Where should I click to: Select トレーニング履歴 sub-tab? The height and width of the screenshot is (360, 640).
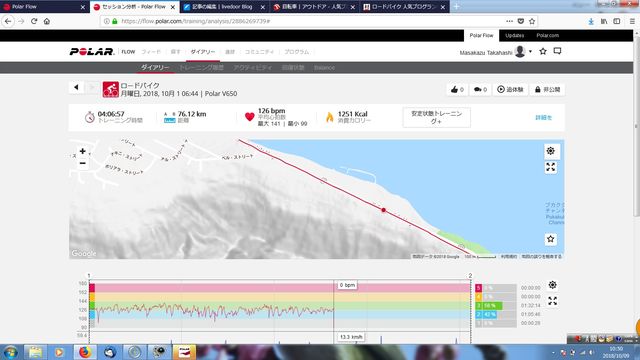[x=201, y=67]
